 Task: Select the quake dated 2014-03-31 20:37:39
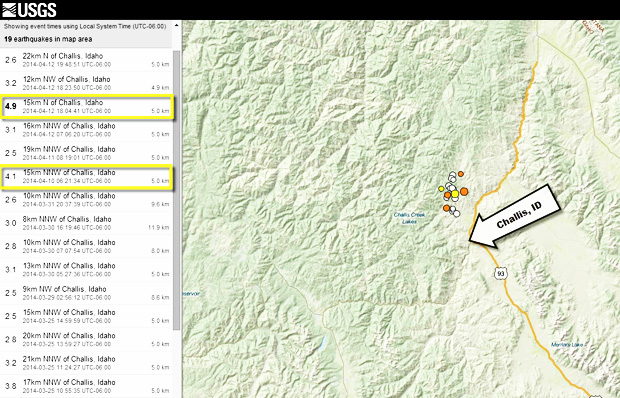click(x=86, y=200)
